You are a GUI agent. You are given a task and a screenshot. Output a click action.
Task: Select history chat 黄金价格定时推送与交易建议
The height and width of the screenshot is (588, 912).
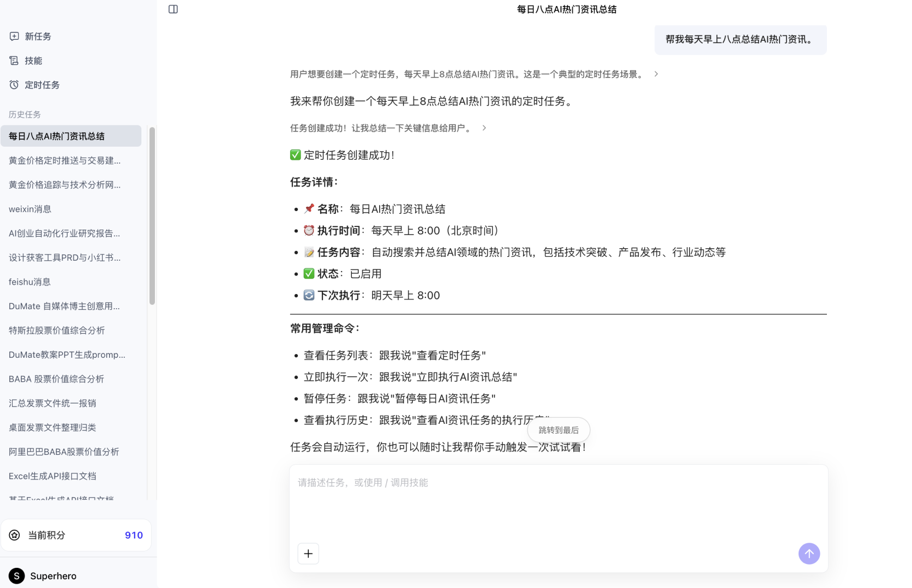(64, 160)
